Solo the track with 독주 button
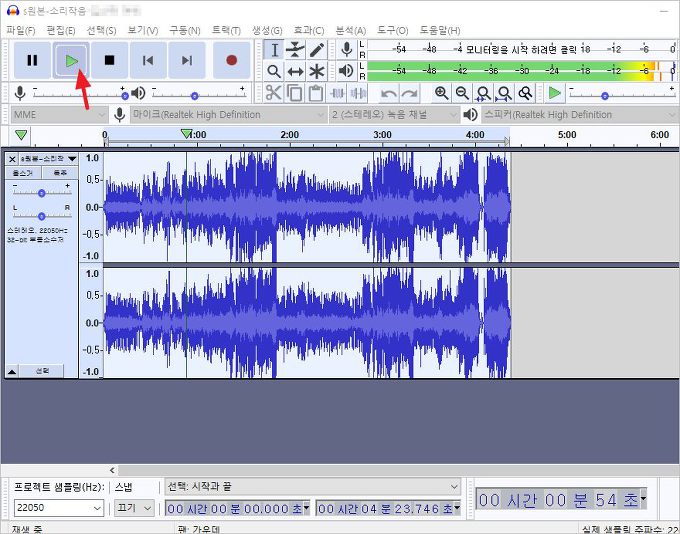The height and width of the screenshot is (534, 680). pos(60,173)
